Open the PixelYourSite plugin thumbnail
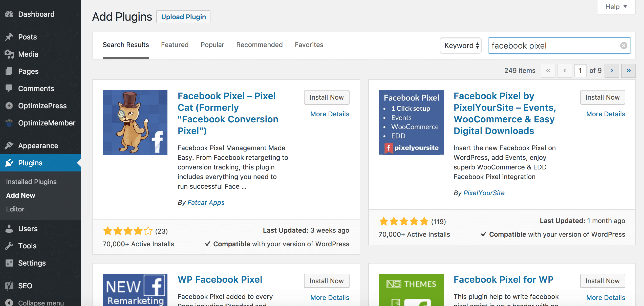The width and height of the screenshot is (644, 306). pos(411,122)
